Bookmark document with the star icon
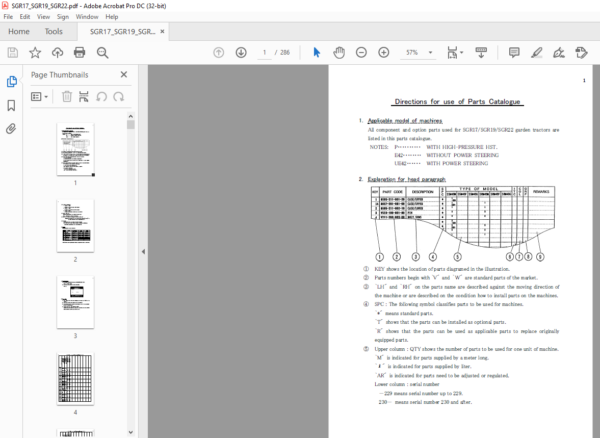The width and height of the screenshot is (600, 438). click(x=35, y=52)
